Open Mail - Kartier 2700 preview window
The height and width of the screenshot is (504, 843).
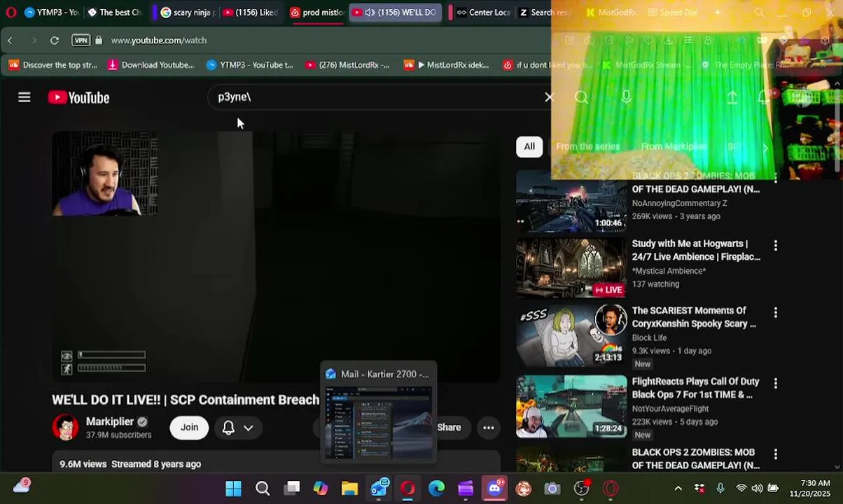379,412
